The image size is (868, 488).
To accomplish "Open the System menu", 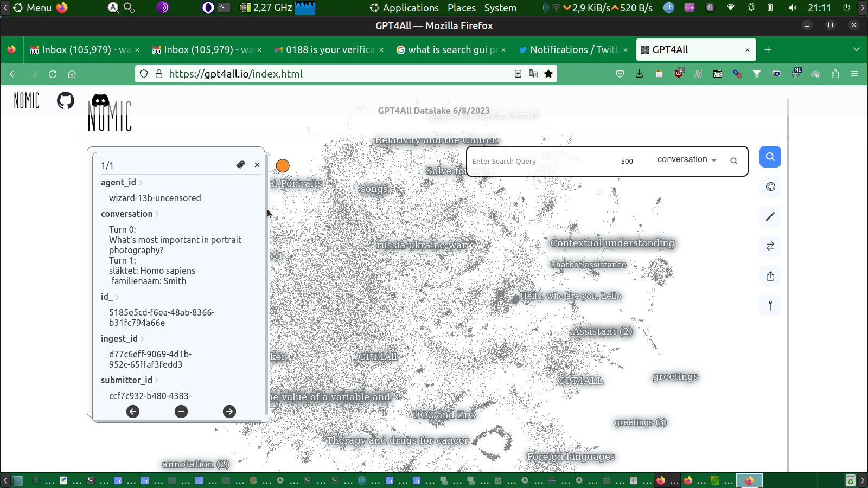I will point(500,8).
